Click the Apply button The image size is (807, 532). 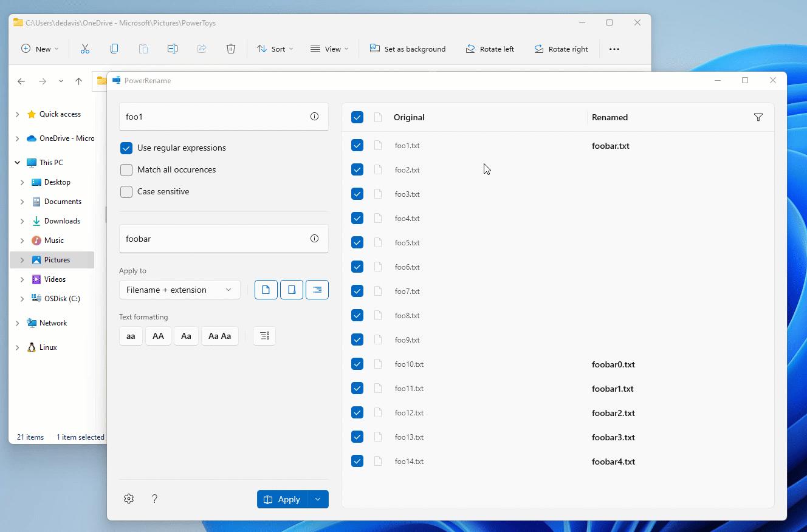tap(283, 499)
